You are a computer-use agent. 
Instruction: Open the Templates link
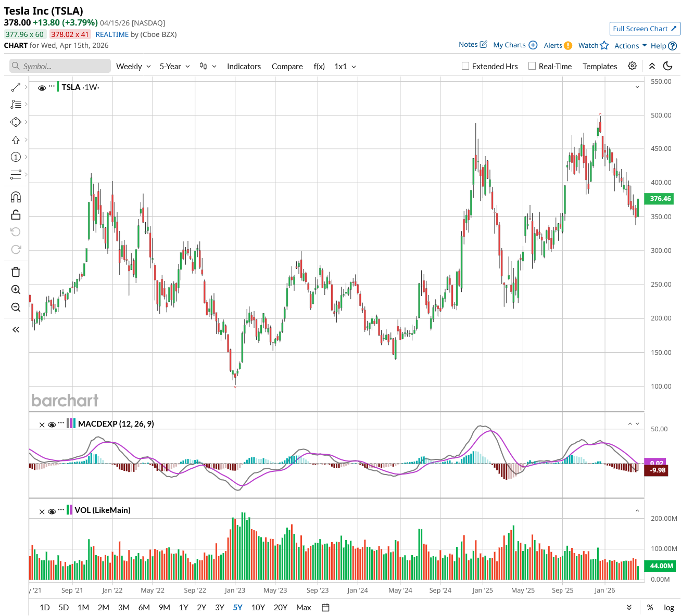[600, 67]
